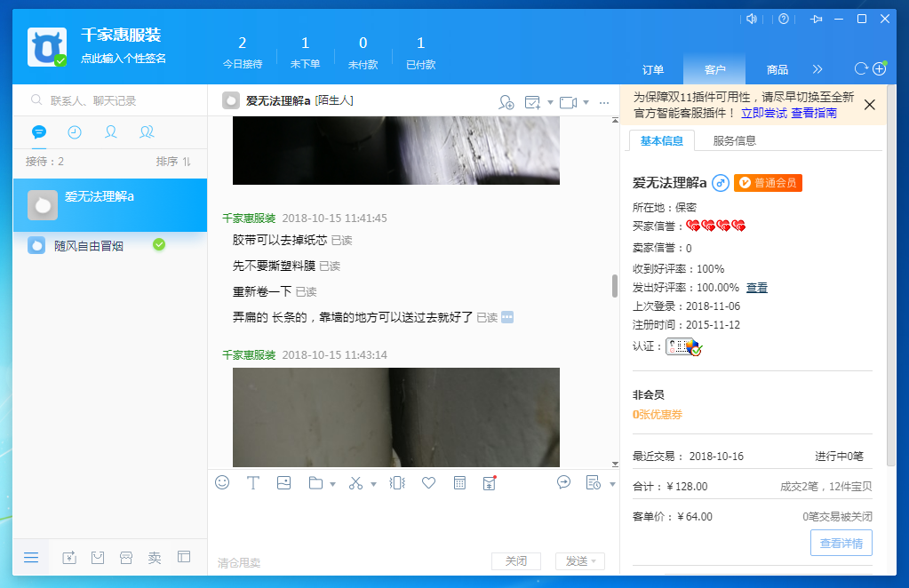Click the 千家惠服装 shop avatar icon

point(47,47)
